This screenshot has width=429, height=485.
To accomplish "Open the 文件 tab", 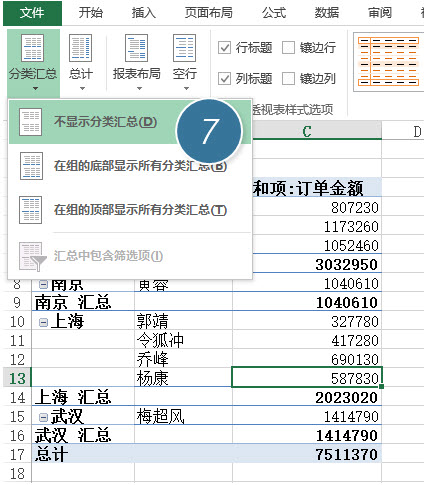I will (32, 13).
